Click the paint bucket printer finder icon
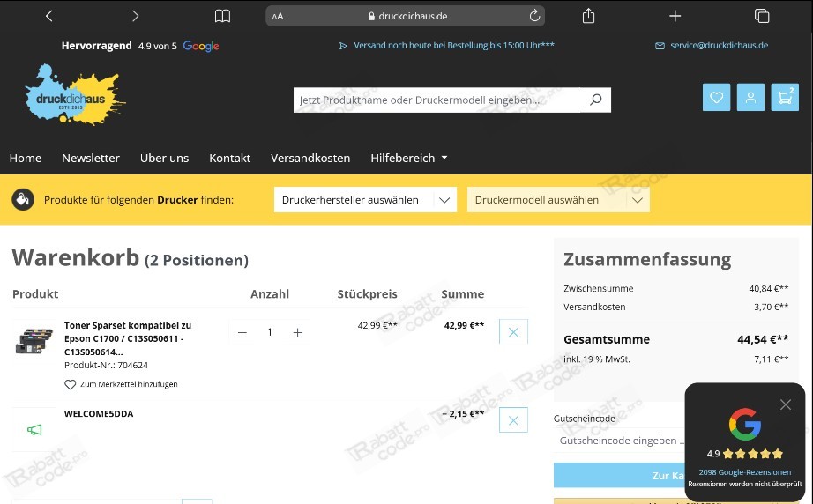Viewport: 813px width, 504px height. click(x=23, y=199)
